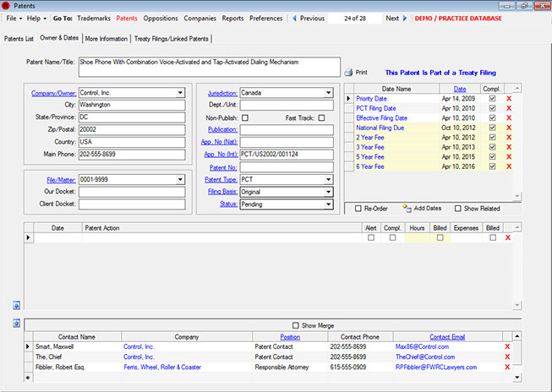Enable the Re-Order checkbox

(358, 208)
